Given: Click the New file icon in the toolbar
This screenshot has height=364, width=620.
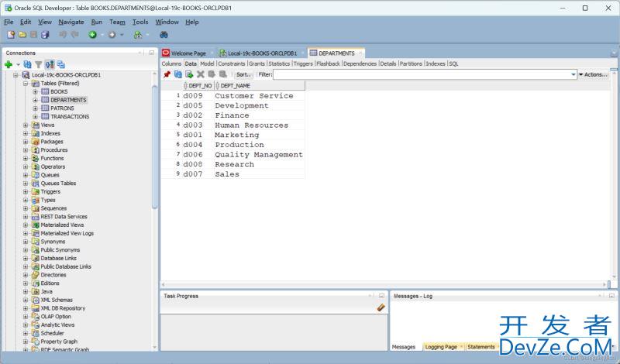Looking at the screenshot, I should 11,35.
